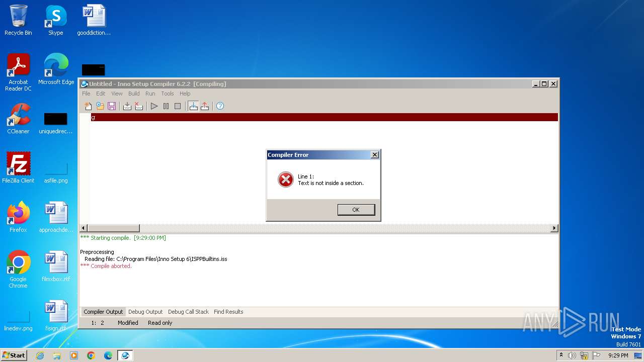Select the approachde document icon
The image size is (644, 362).
click(56, 217)
